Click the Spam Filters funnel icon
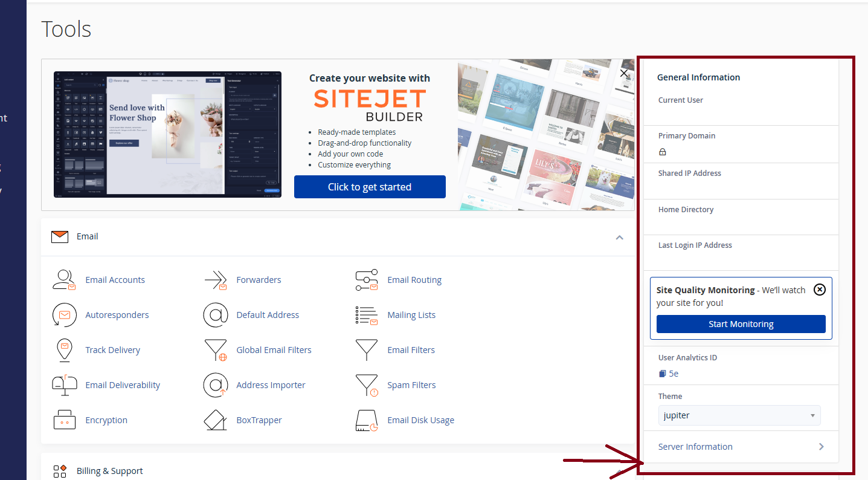This screenshot has width=868, height=480. click(x=366, y=385)
